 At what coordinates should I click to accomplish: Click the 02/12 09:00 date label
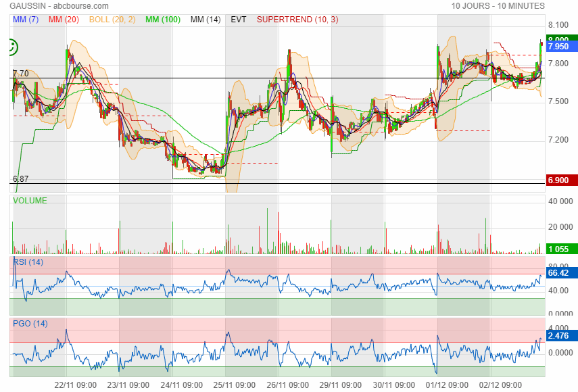pos(500,385)
